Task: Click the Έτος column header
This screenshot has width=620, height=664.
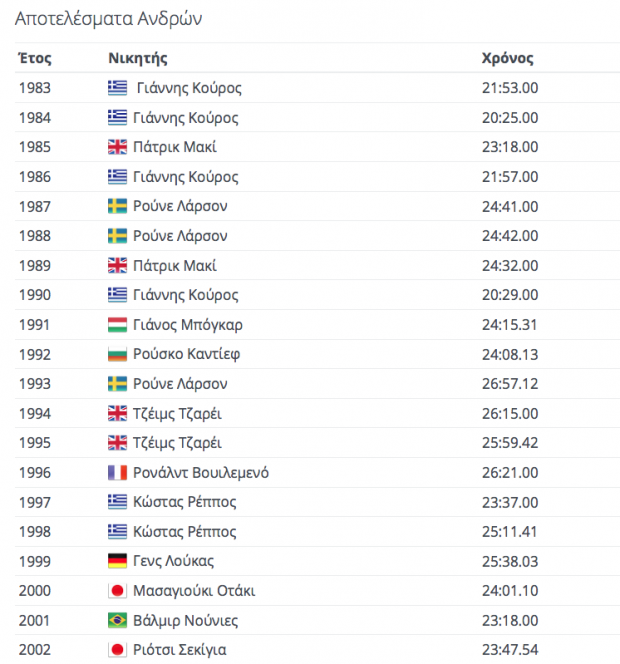Action: point(34,58)
